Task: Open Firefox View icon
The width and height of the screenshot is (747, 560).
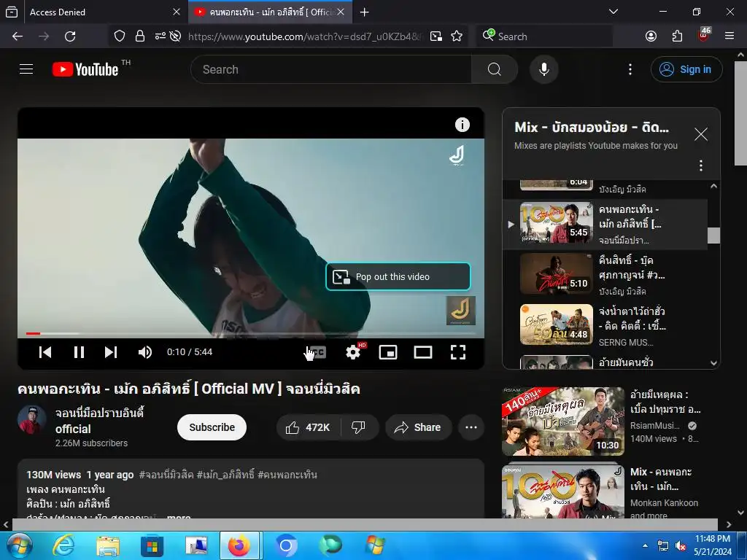Action: 12,12
